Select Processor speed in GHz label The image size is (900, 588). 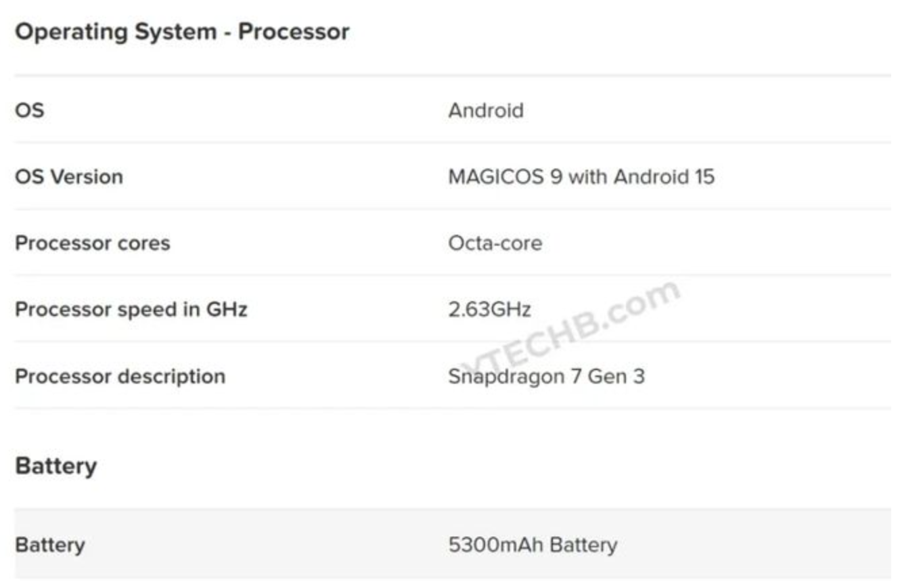pyautogui.click(x=131, y=309)
